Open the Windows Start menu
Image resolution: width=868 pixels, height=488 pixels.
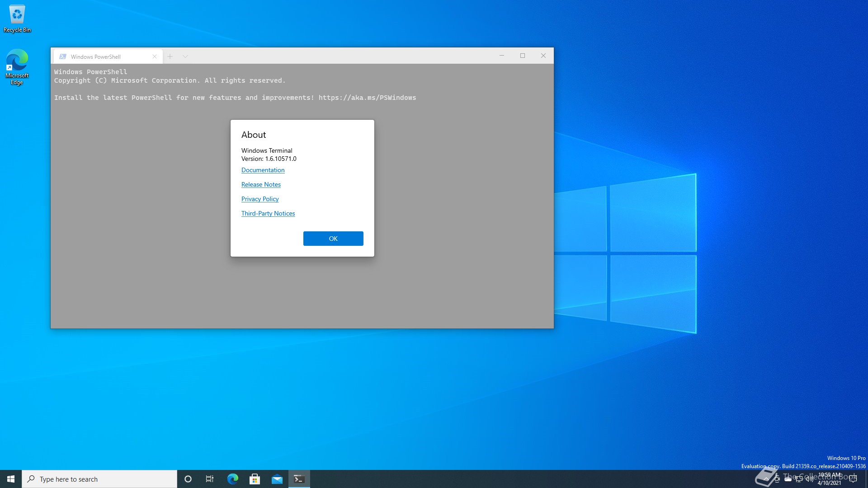[x=11, y=479]
